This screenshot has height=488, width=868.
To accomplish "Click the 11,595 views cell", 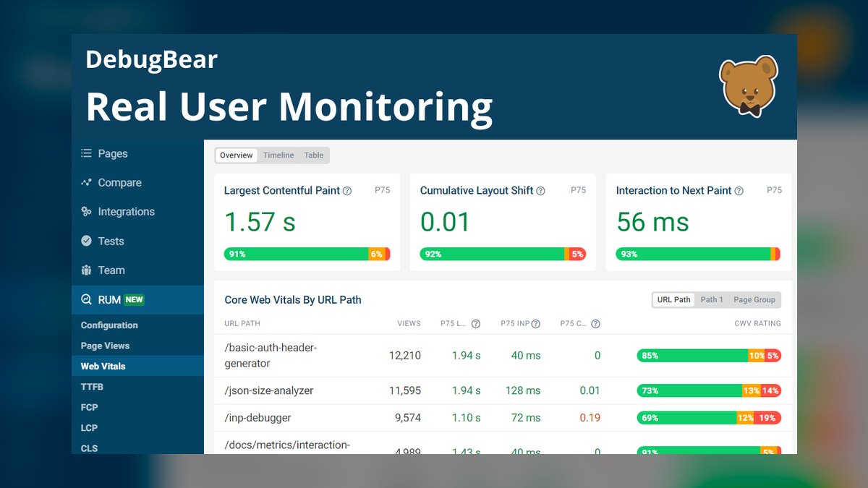I will coord(404,390).
